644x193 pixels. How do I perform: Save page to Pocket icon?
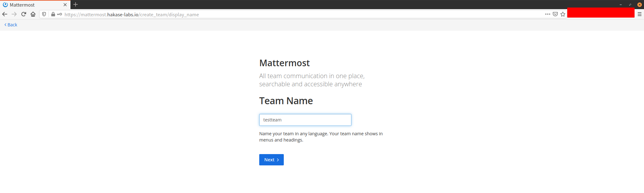pyautogui.click(x=555, y=14)
